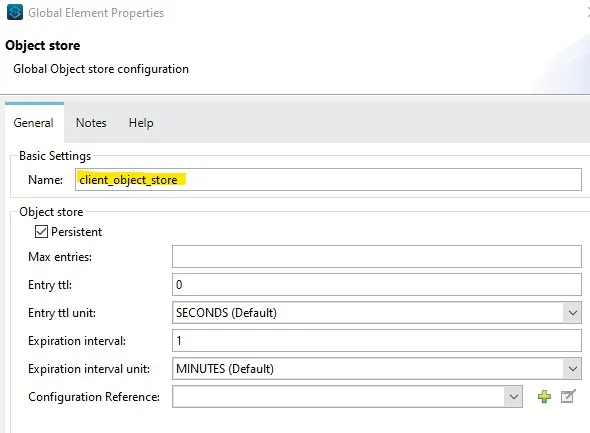Image resolution: width=590 pixels, height=433 pixels.
Task: Click the Basic Settings group title
Action: pyautogui.click(x=55, y=156)
